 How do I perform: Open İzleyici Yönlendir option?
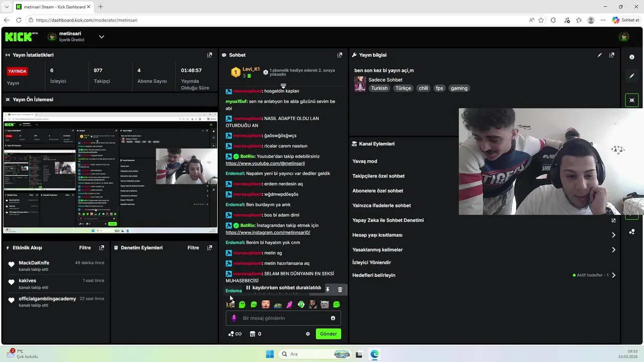[x=371, y=262]
